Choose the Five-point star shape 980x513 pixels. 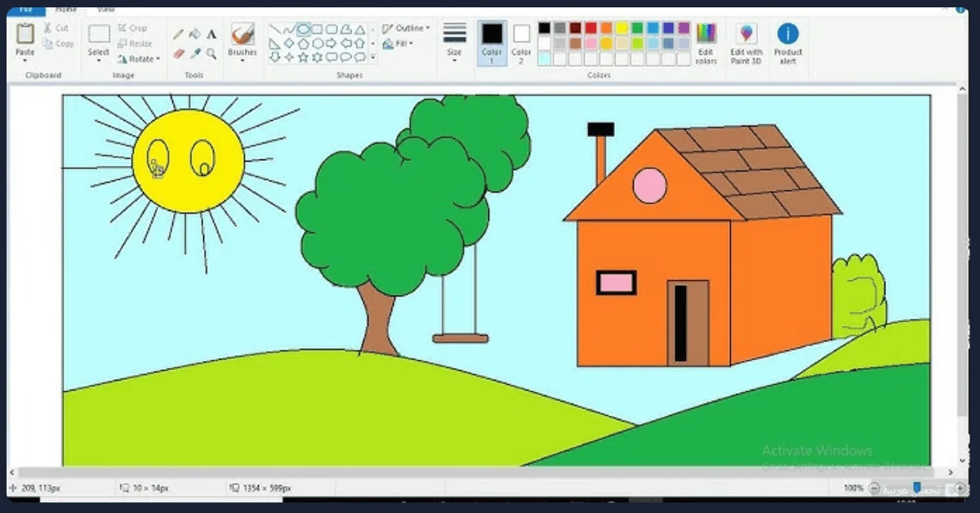coord(303,57)
